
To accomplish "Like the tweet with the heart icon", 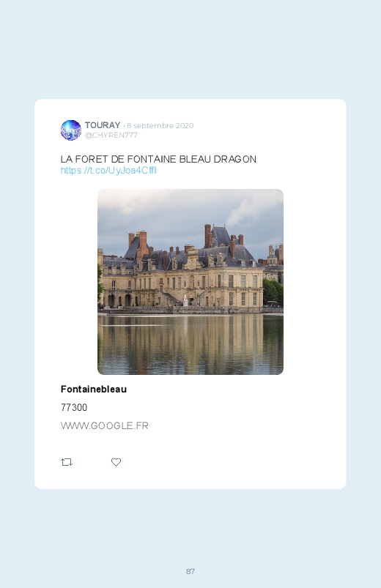I will pos(116,462).
